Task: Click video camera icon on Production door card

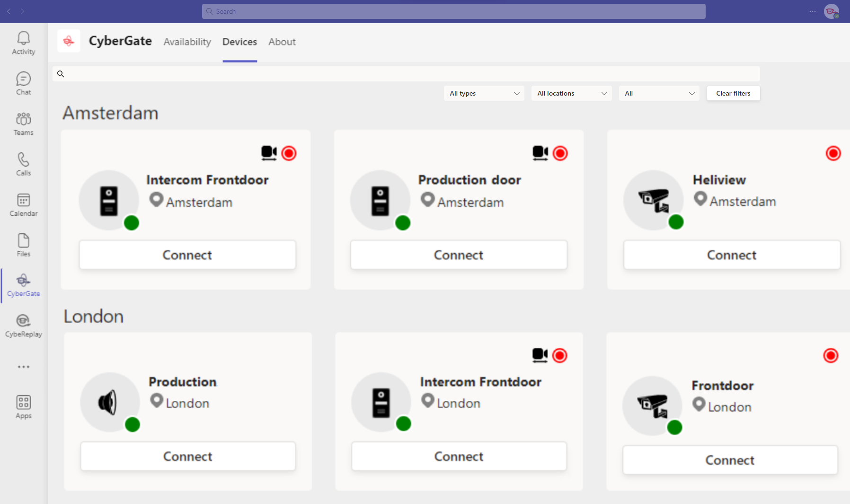Action: tap(540, 153)
